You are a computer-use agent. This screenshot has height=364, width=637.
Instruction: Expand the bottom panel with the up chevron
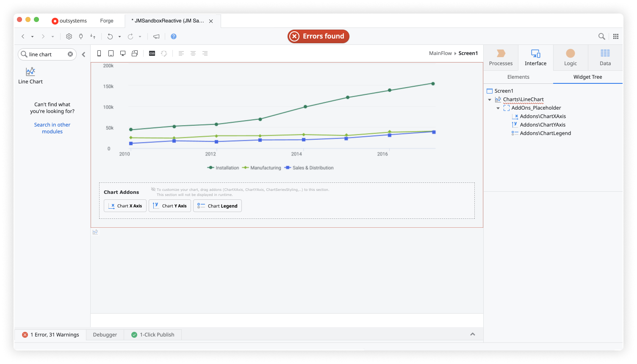[x=473, y=334]
